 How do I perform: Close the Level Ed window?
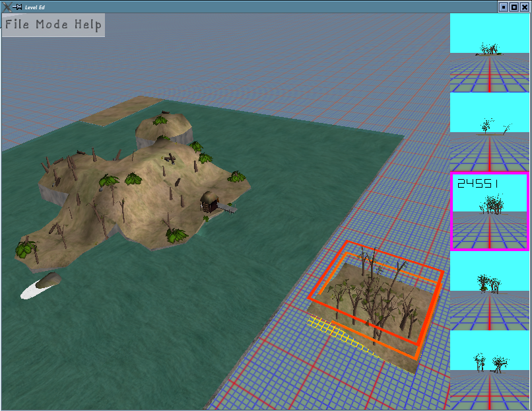point(524,7)
